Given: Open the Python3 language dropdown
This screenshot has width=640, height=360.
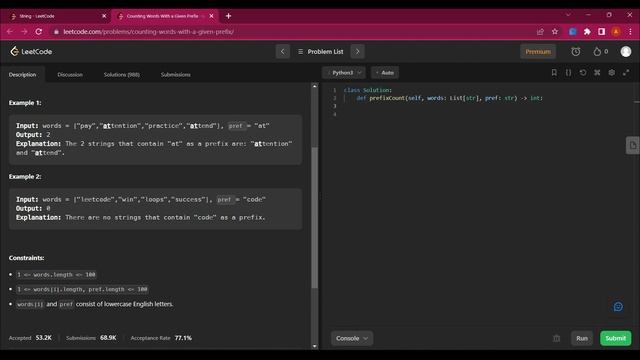Looking at the screenshot, I should (x=344, y=73).
